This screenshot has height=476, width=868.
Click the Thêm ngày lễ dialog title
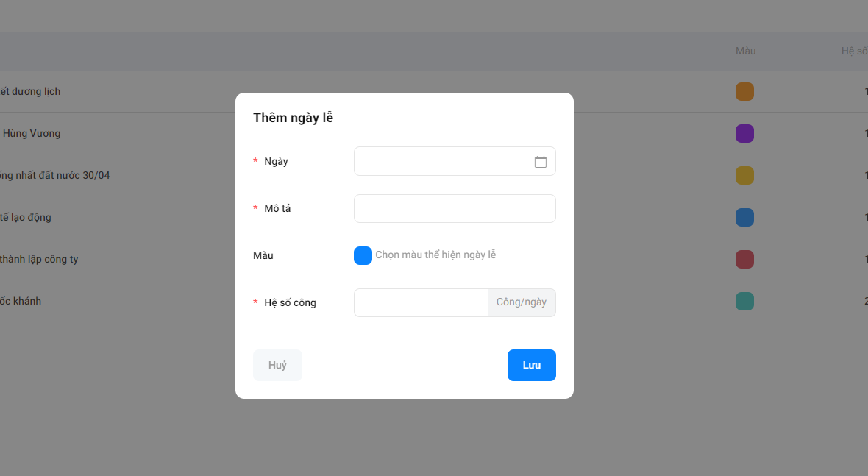coord(293,118)
